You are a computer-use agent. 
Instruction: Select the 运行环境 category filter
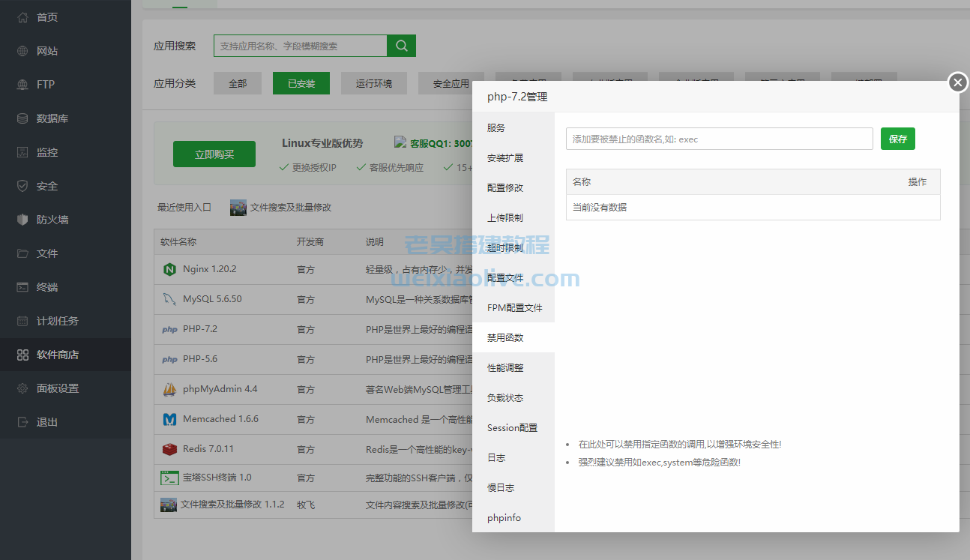[373, 82]
